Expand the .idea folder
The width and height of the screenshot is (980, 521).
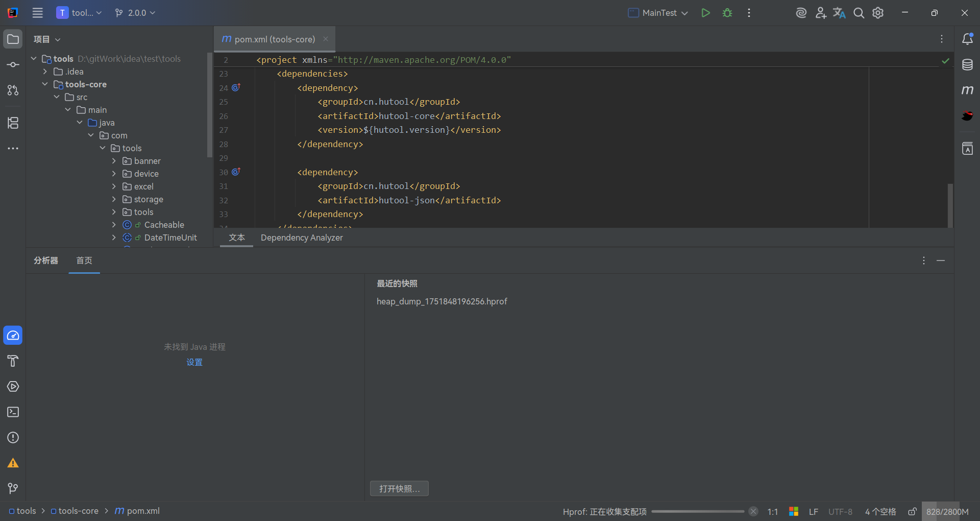click(x=45, y=72)
